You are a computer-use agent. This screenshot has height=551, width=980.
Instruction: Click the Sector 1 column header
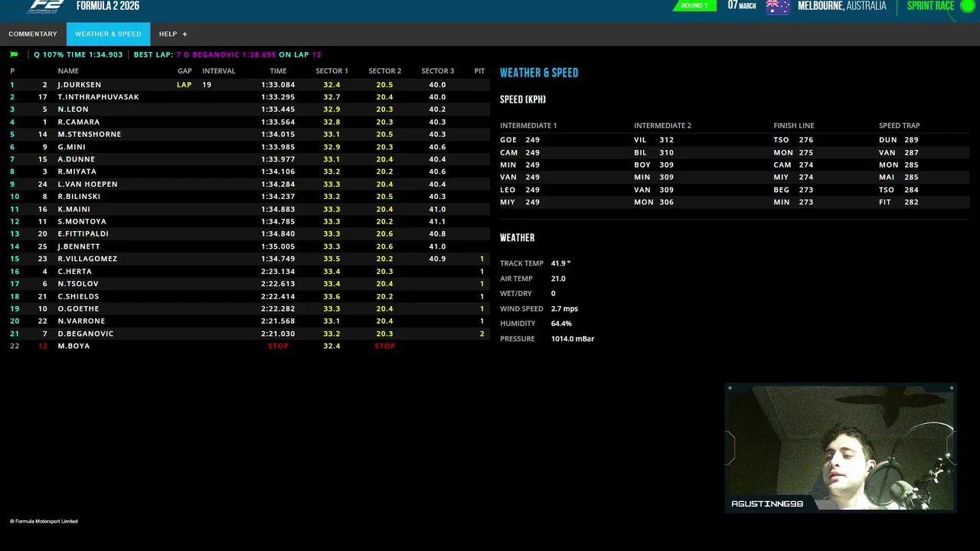pos(332,71)
